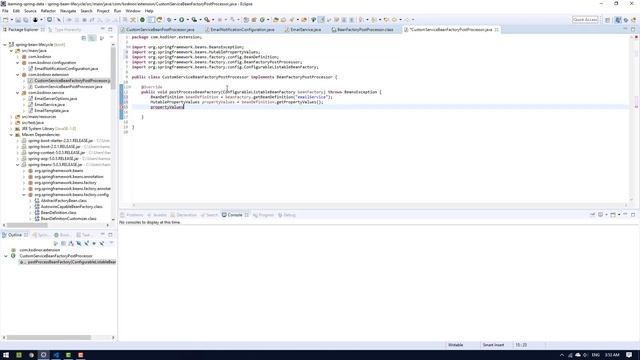Switch to BeanFactoryPostProcessor.class editor tab
The height and width of the screenshot is (360, 640).
pyautogui.click(x=362, y=29)
